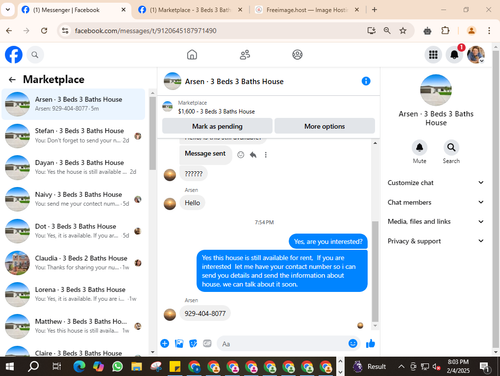Open the $1,600 - 3 Beds listing link
This screenshot has width=500, height=376.
[216, 111]
